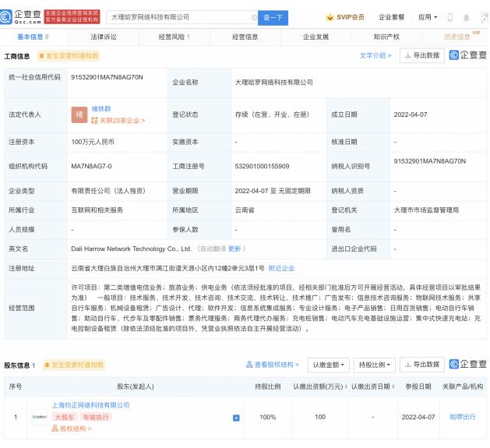
Task: Sort by 认缴出资额(万元) column header
Action: click(320, 386)
